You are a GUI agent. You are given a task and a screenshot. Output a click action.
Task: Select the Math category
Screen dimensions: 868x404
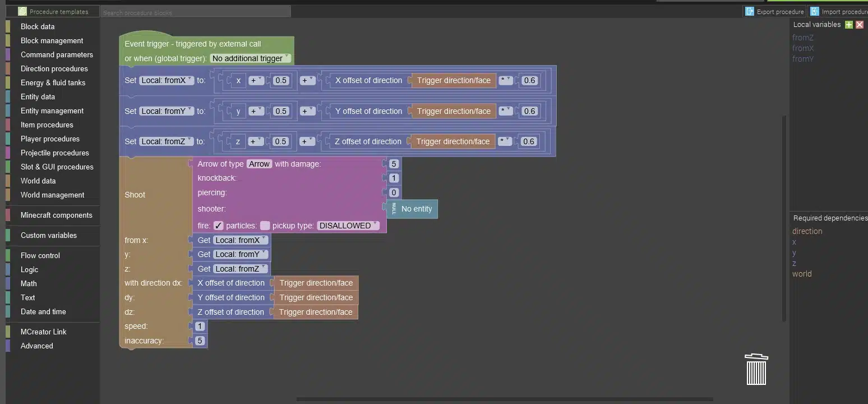pos(29,283)
